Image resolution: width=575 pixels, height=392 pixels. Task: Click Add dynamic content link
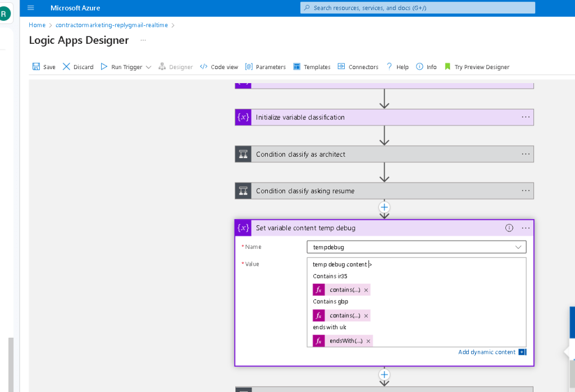[487, 352]
